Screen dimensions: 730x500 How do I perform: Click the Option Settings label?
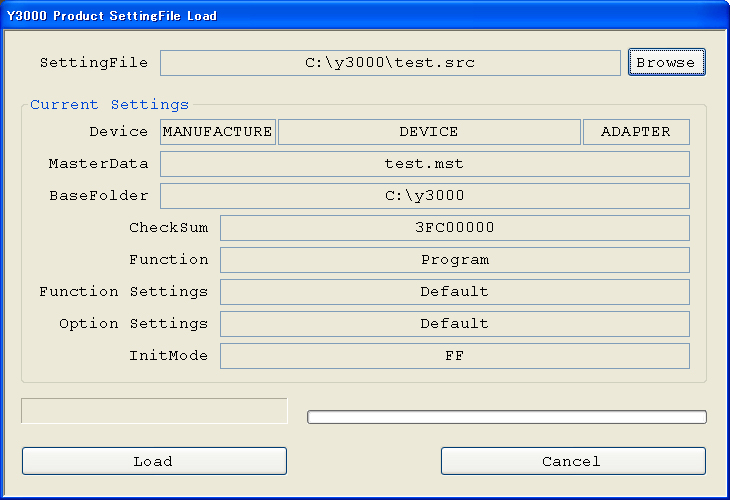133,324
